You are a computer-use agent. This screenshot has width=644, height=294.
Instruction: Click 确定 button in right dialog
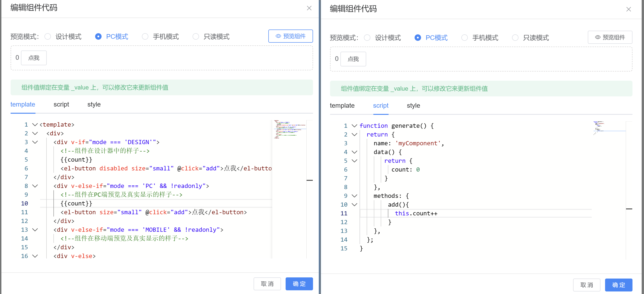point(619,285)
